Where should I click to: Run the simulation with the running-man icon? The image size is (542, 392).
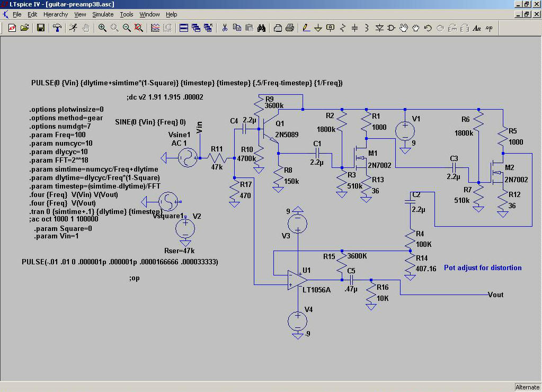(x=73, y=28)
